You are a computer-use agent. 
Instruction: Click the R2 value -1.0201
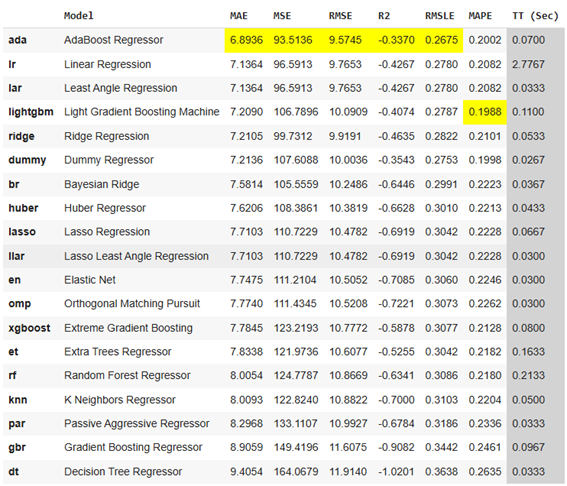396,472
